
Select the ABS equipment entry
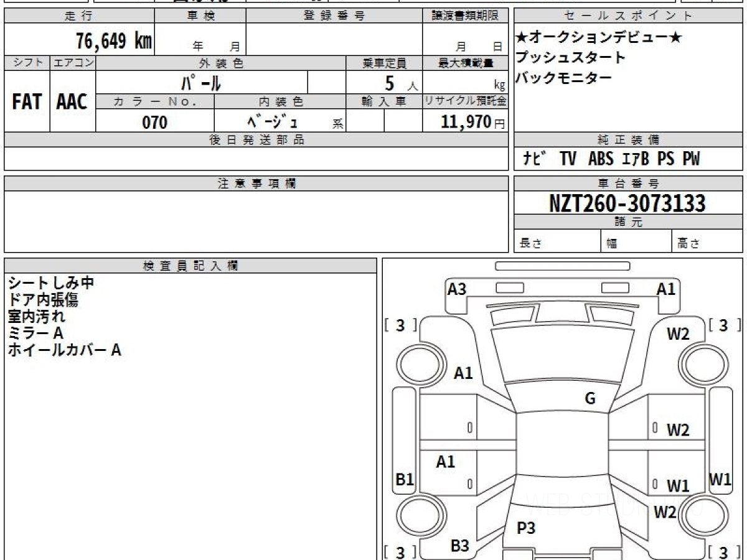(601, 159)
